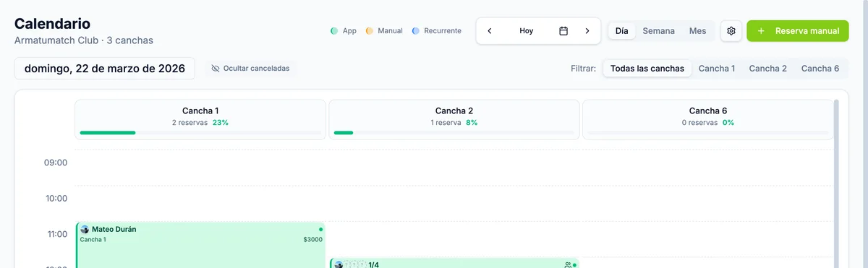868x268 pixels.
Task: Click the Cancha 6 occupancy progress bar
Action: pyautogui.click(x=708, y=133)
